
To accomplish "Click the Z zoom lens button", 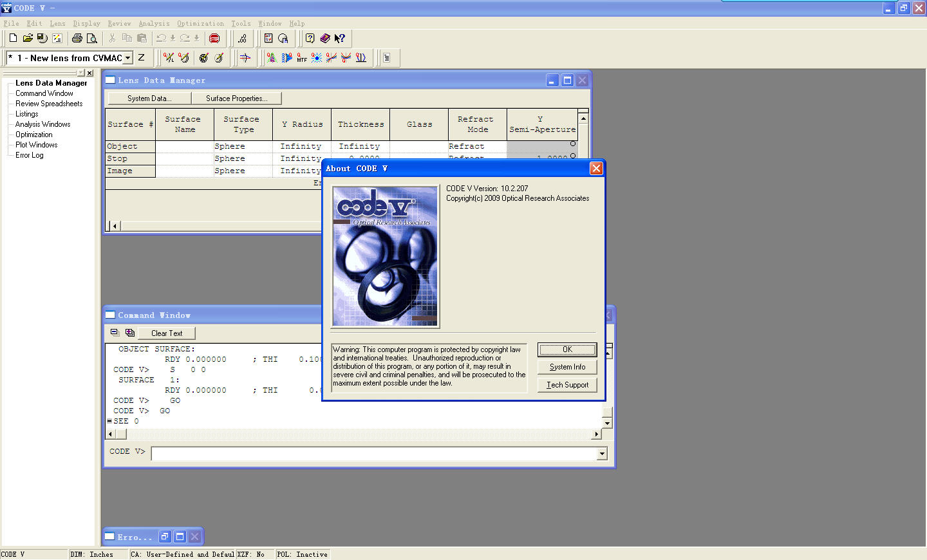I will (x=141, y=57).
